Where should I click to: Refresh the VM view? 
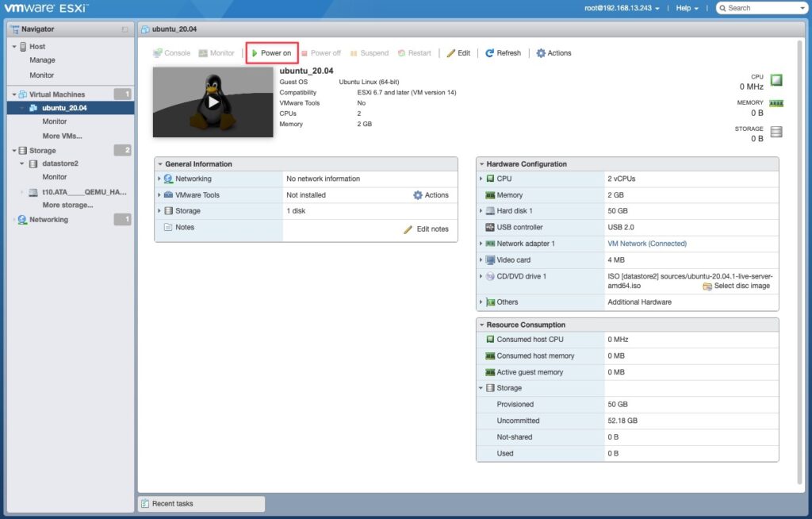point(503,53)
